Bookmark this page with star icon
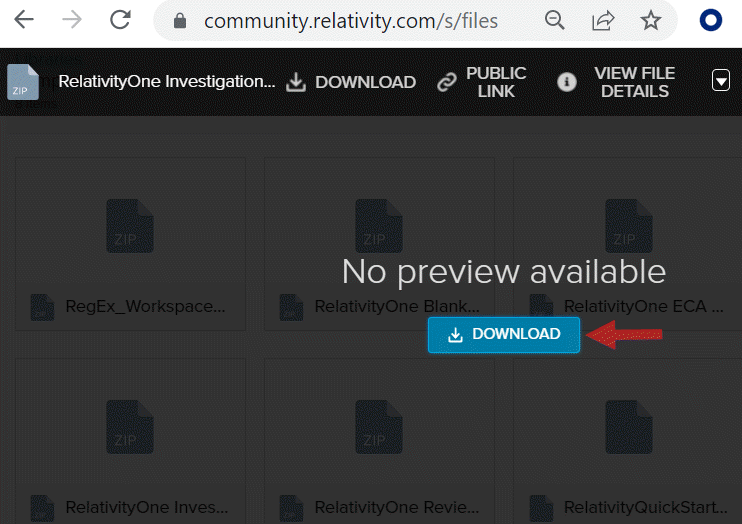This screenshot has height=524, width=742. pyautogui.click(x=651, y=20)
